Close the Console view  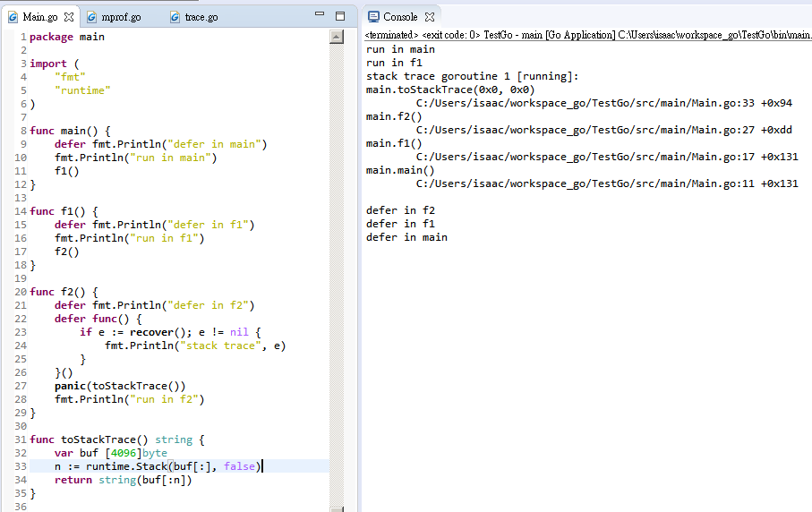coord(430,17)
